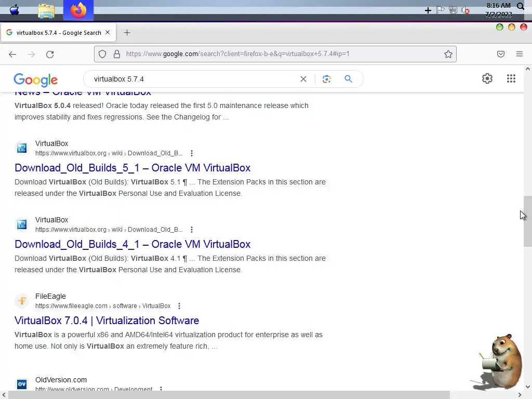View site security lock information
The height and width of the screenshot is (399, 532).
[x=117, y=54]
